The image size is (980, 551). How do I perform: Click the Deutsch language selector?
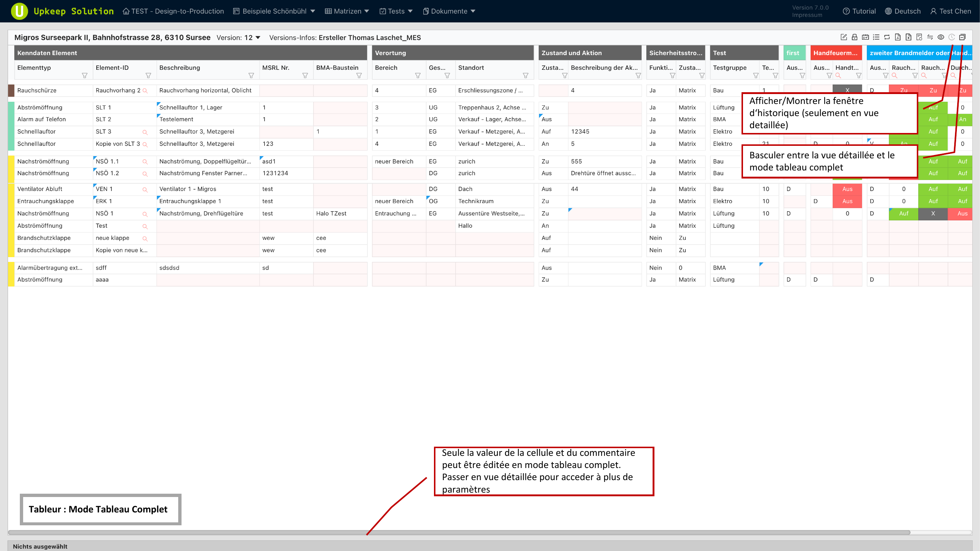(903, 11)
